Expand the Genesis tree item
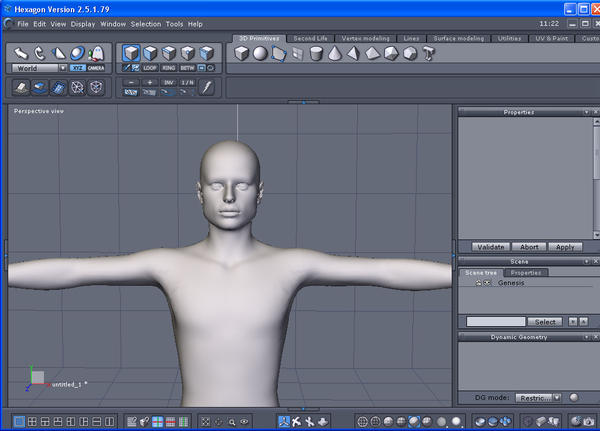This screenshot has width=600, height=431. tap(478, 283)
